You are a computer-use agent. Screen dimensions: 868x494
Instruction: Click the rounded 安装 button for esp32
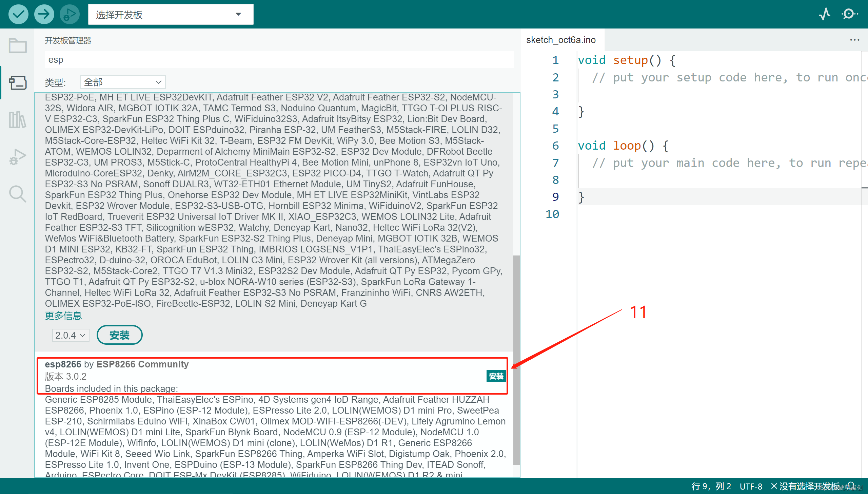119,335
